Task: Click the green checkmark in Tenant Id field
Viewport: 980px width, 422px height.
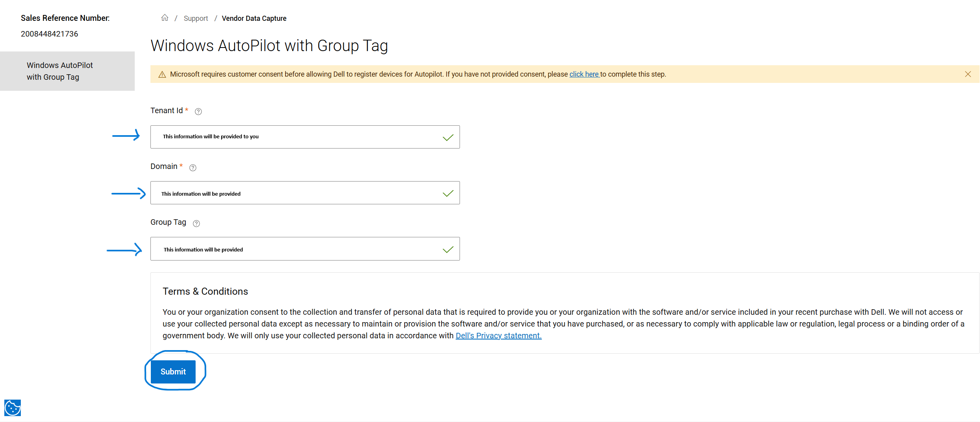Action: pos(448,138)
